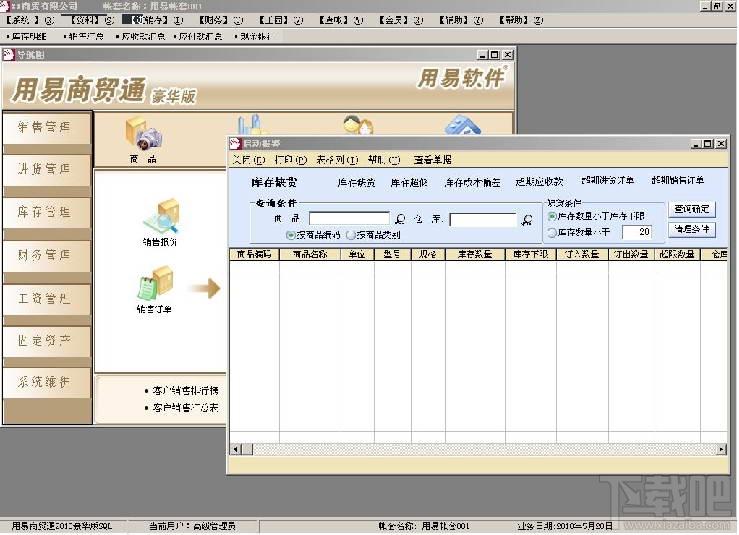The height and width of the screenshot is (535, 739).
Task: Click the 订出数量 column header
Action: pyautogui.click(x=631, y=255)
